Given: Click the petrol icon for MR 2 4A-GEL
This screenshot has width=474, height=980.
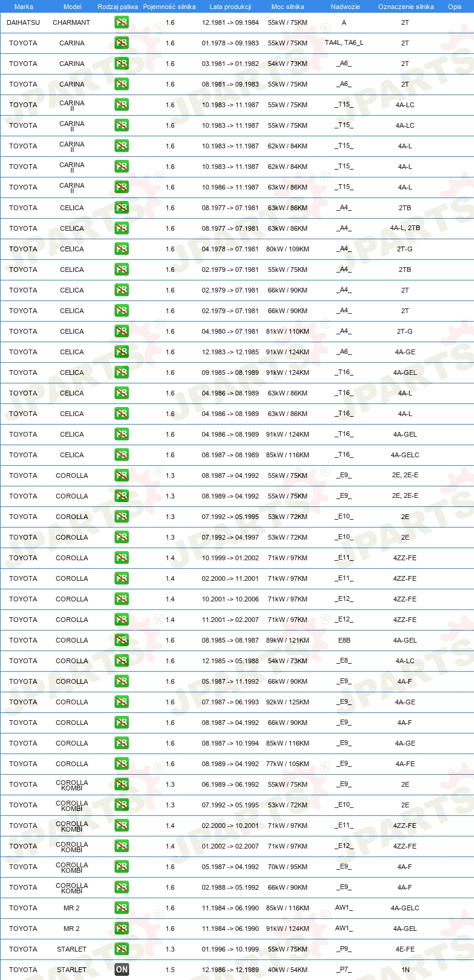Looking at the screenshot, I should click(121, 929).
